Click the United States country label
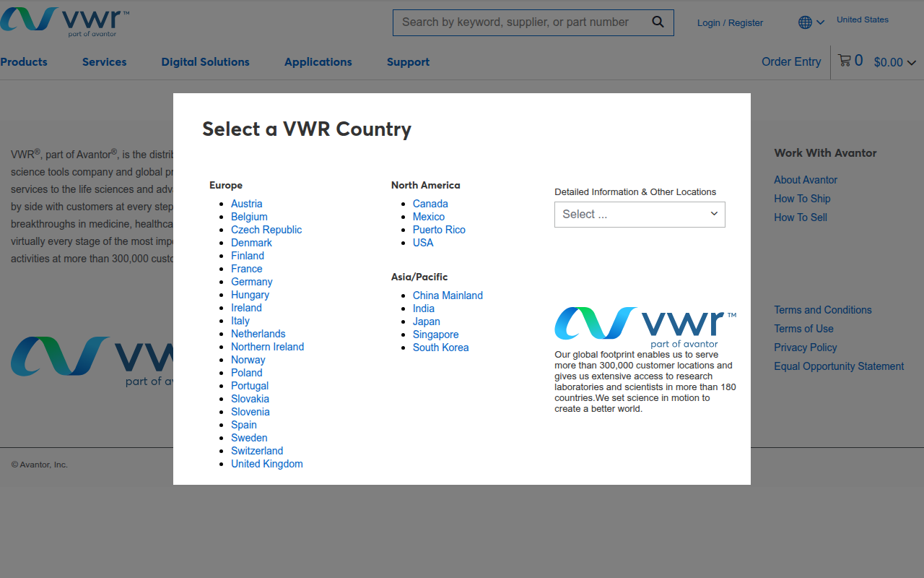Viewport: 924px width, 578px height. coord(863,20)
